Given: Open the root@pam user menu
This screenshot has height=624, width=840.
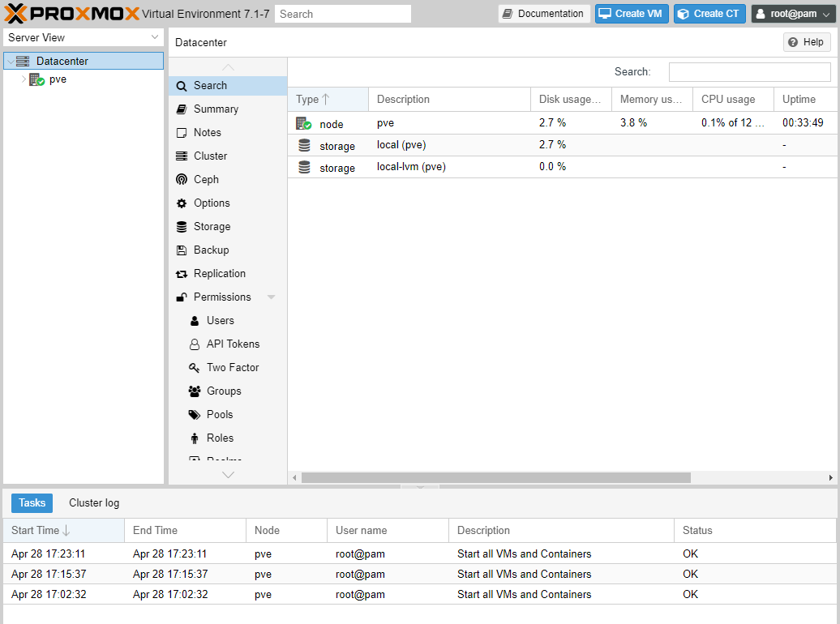Looking at the screenshot, I should pyautogui.click(x=792, y=14).
